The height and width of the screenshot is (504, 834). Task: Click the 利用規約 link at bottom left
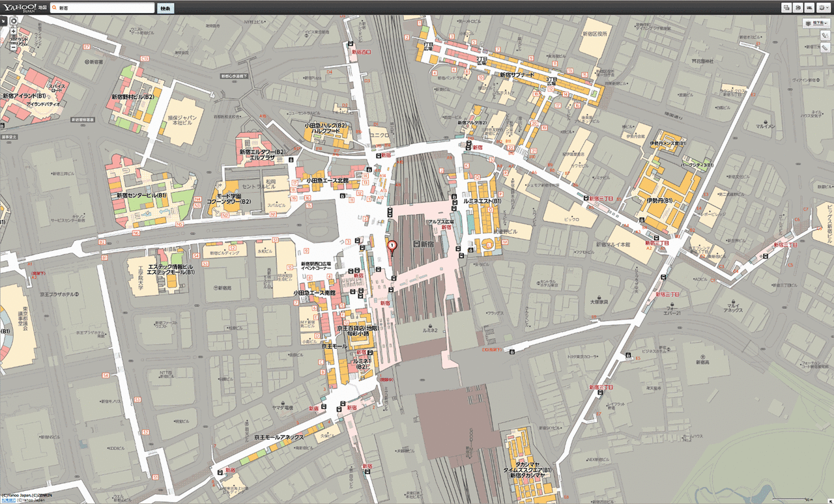coord(7,501)
